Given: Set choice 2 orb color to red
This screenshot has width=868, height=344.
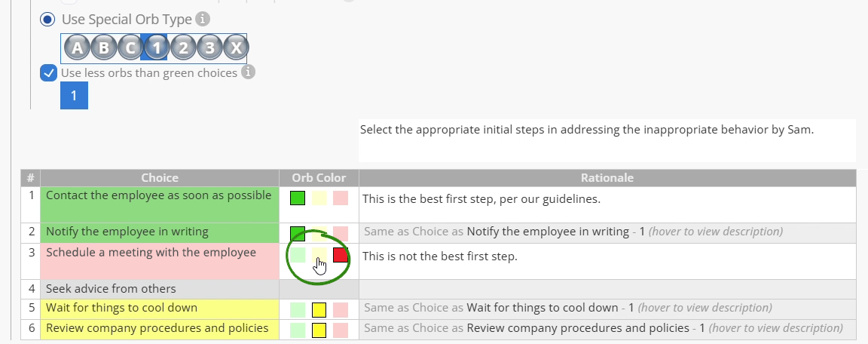Looking at the screenshot, I should pos(341,234).
